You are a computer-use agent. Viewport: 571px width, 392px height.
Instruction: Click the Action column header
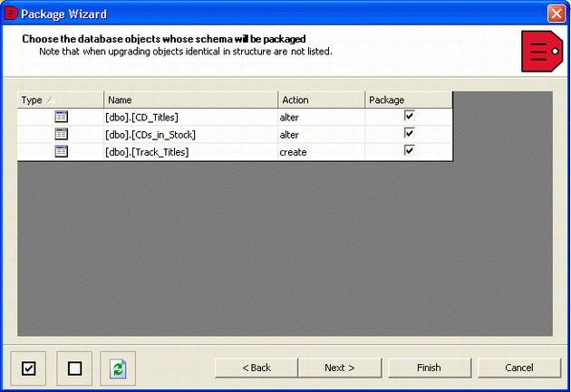[321, 100]
